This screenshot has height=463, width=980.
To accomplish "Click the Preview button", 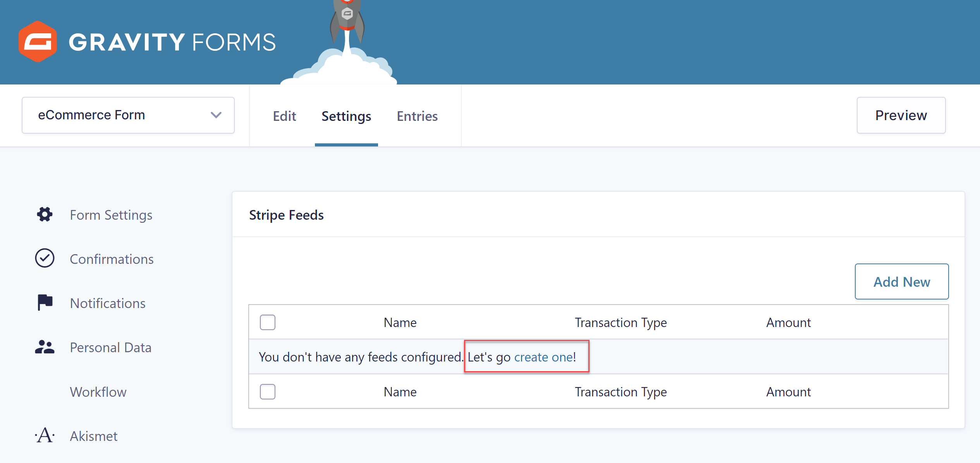I will tap(901, 115).
